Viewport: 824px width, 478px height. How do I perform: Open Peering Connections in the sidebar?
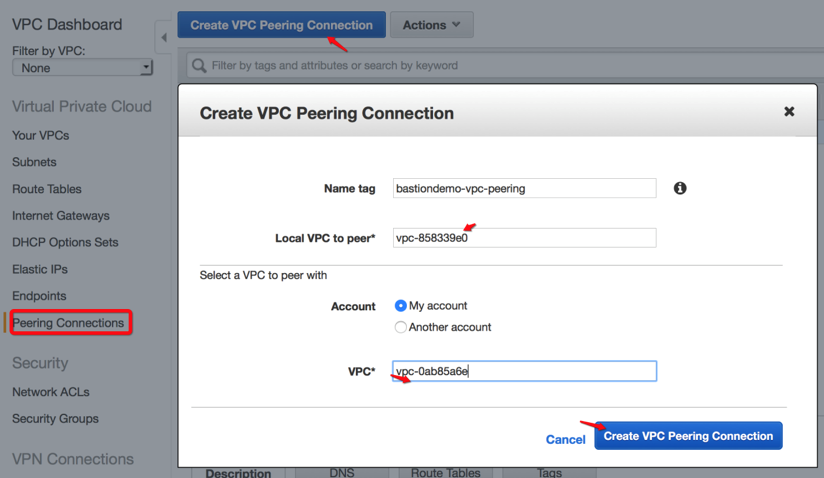[x=68, y=323]
